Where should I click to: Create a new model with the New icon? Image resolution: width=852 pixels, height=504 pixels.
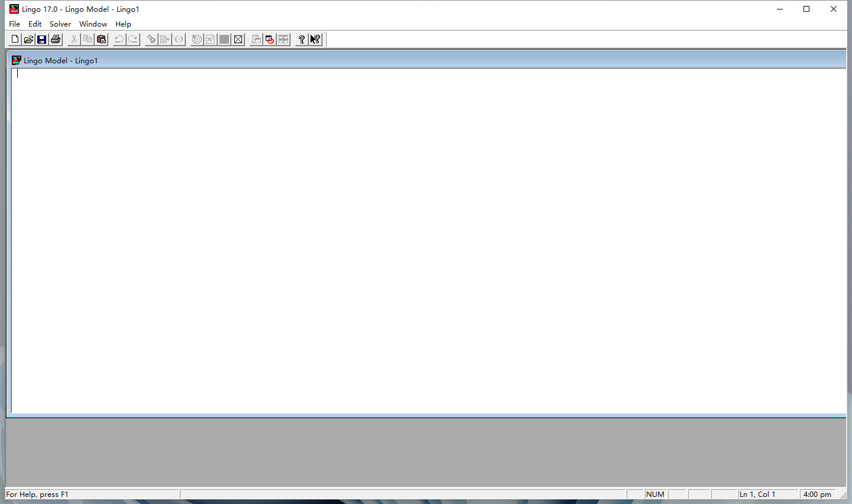coord(15,40)
